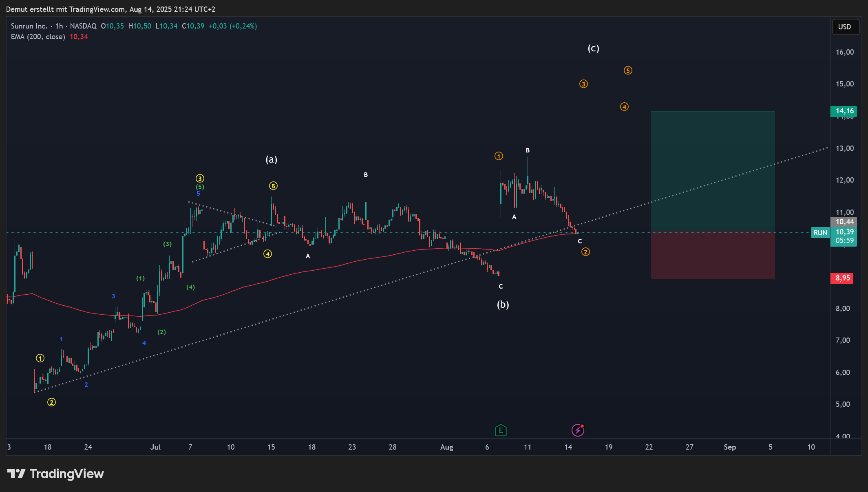Image resolution: width=868 pixels, height=492 pixels.
Task: Click the orange circled 2 near C
Action: (585, 252)
